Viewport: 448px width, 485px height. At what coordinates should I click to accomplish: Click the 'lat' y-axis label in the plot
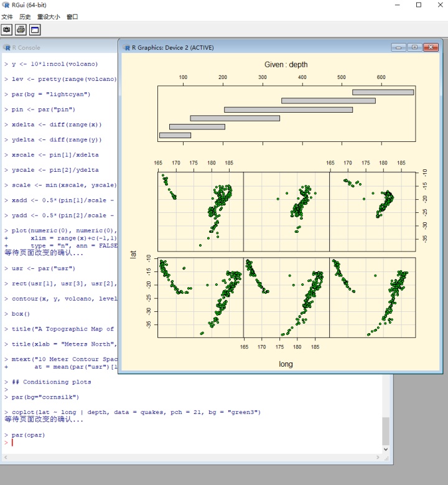[133, 255]
